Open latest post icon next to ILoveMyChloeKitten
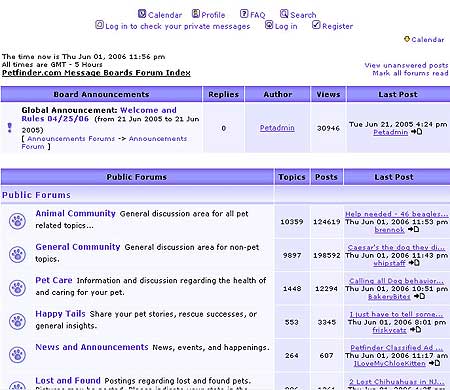 pos(434,363)
